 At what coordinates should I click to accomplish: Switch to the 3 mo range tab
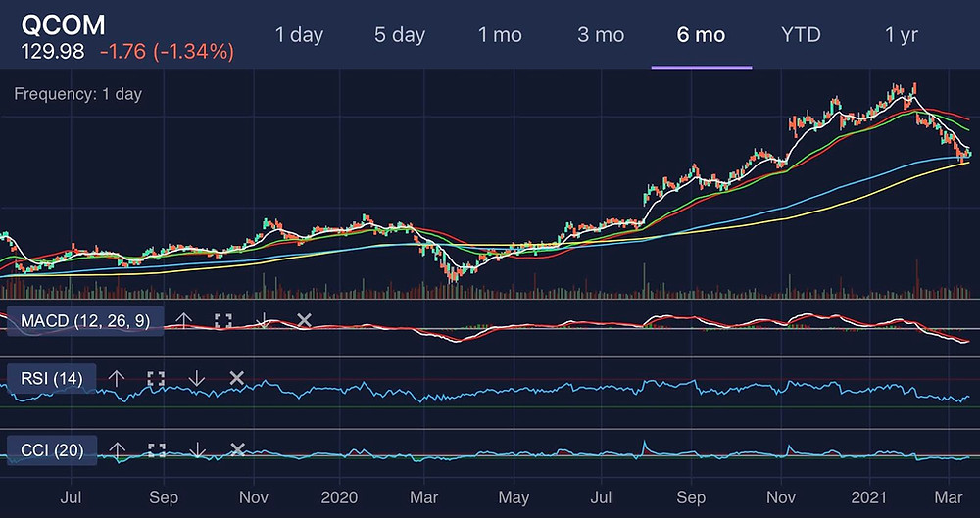[x=601, y=35]
